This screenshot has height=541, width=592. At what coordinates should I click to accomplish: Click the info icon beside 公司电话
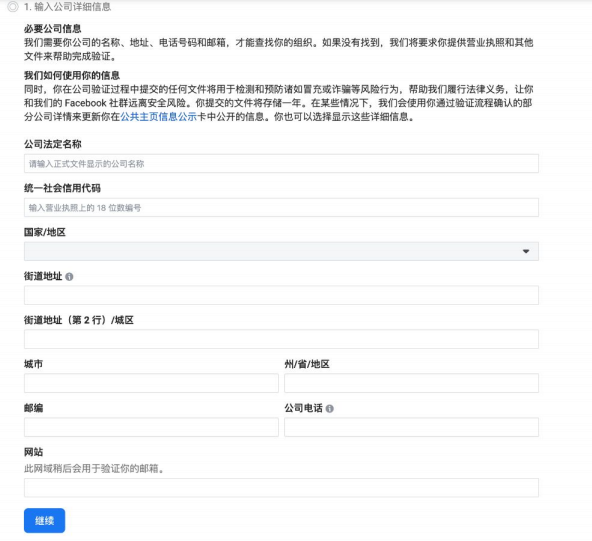[x=330, y=408]
